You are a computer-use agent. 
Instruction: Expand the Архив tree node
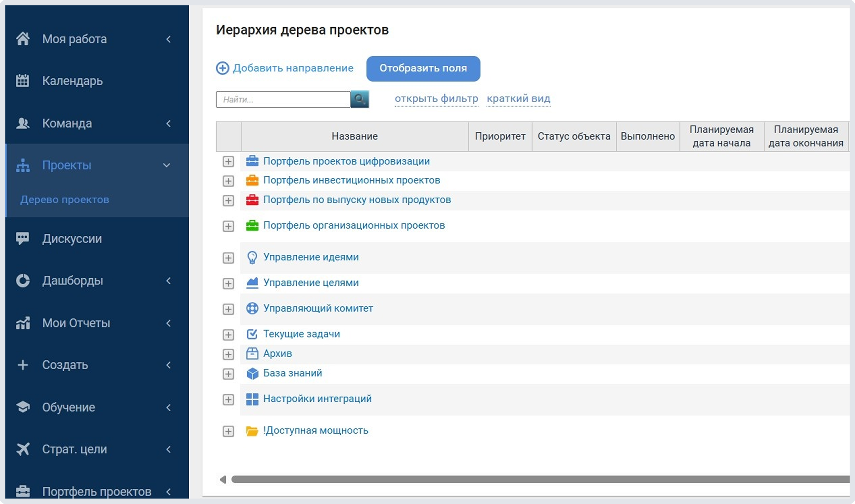tap(228, 354)
